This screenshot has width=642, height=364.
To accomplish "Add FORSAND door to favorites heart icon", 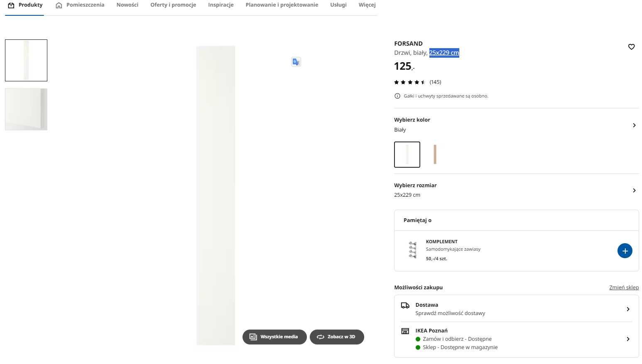I will coord(631,47).
